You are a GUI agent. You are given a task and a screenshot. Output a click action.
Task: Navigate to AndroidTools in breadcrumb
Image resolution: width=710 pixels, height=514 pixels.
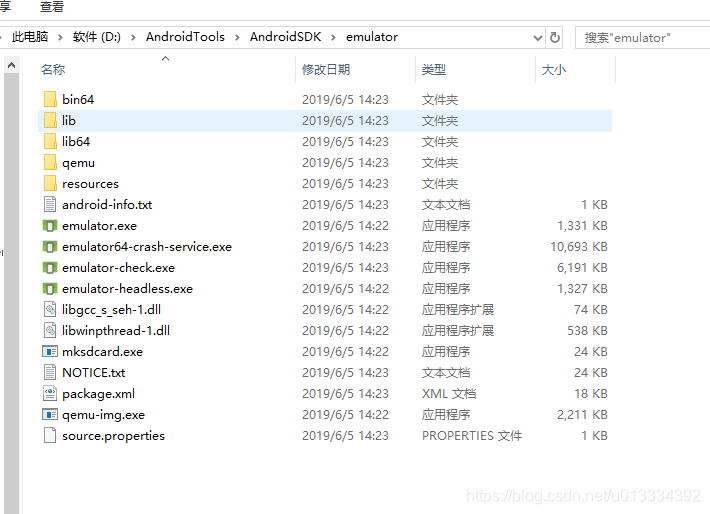pyautogui.click(x=185, y=37)
